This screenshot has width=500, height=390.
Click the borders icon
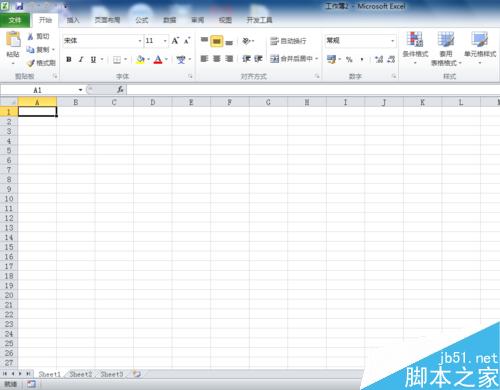(x=117, y=60)
